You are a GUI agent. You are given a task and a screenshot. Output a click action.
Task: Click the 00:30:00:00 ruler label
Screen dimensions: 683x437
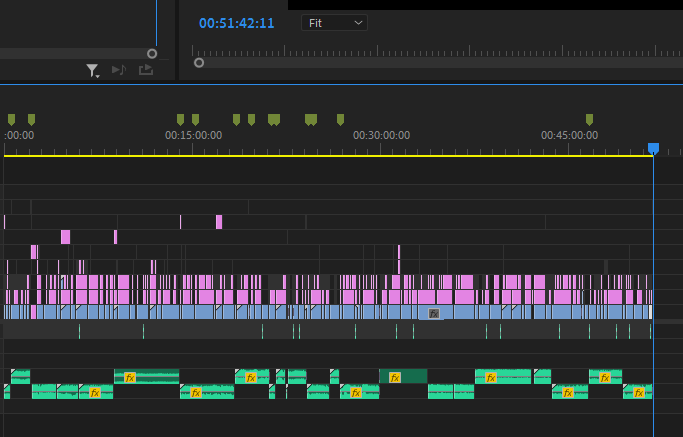[382, 136]
